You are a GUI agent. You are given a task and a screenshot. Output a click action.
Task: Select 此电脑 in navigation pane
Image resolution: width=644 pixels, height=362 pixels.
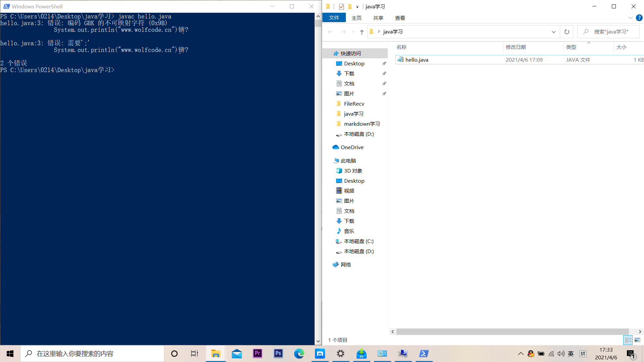pyautogui.click(x=348, y=161)
